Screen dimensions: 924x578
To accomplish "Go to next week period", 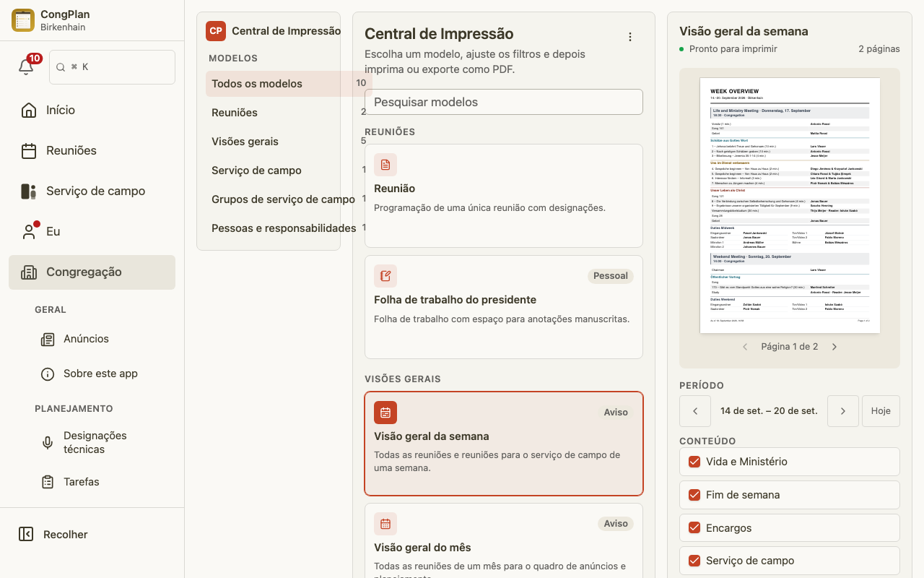I will pyautogui.click(x=843, y=410).
